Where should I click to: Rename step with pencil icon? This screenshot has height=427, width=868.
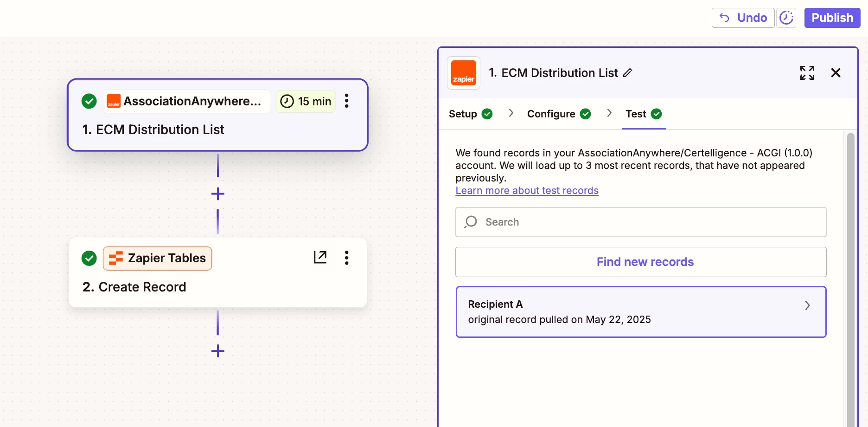627,73
